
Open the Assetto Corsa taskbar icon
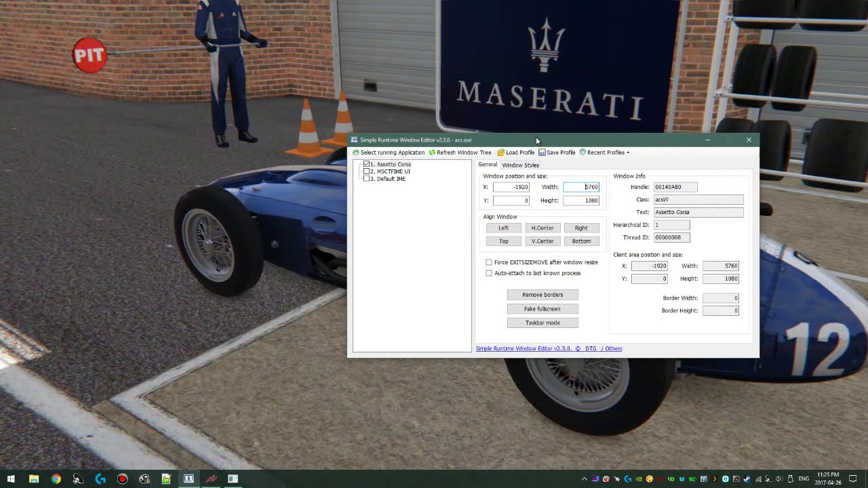pos(211,479)
